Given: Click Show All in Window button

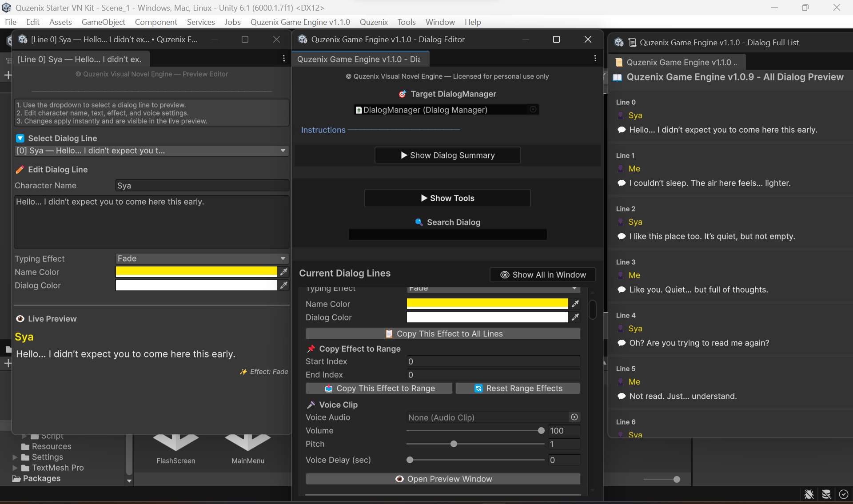Looking at the screenshot, I should coord(542,274).
